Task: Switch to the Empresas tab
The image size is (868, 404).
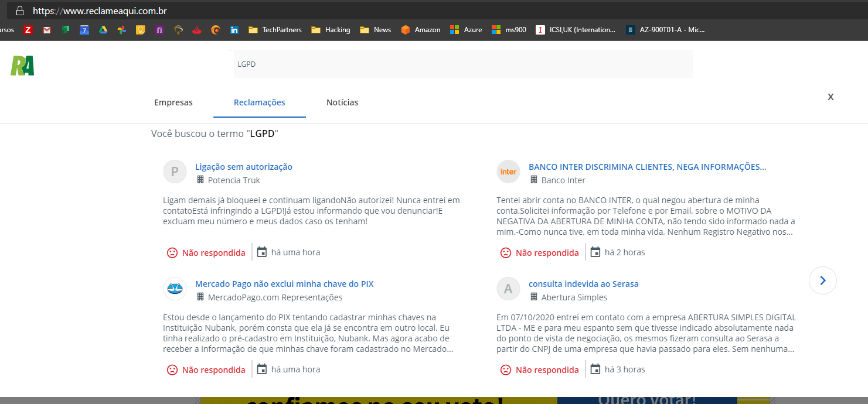Action: 173,102
